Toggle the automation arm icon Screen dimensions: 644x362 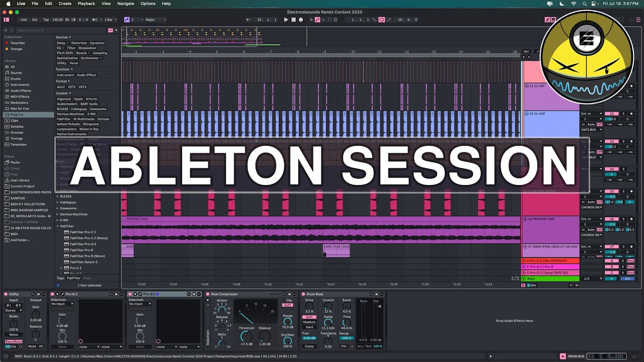point(317,20)
